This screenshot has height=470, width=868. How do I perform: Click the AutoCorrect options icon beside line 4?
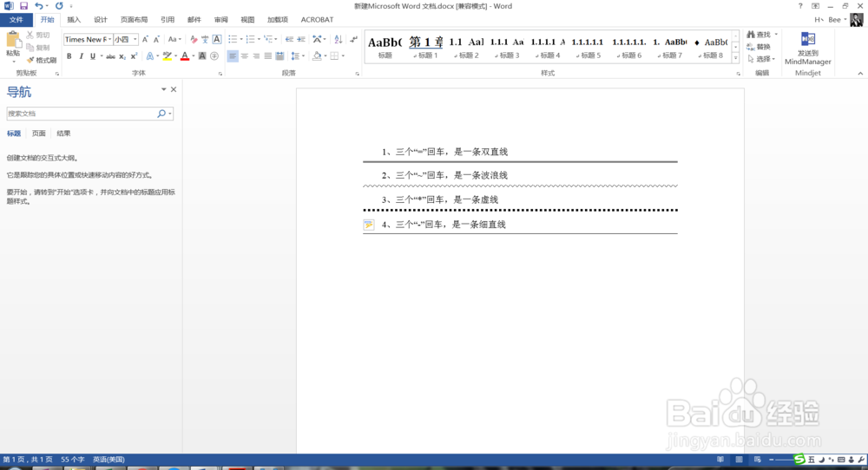[x=369, y=225]
